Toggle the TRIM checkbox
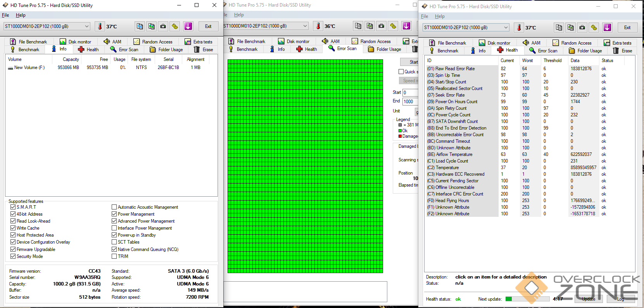The image size is (644, 308). (x=114, y=256)
